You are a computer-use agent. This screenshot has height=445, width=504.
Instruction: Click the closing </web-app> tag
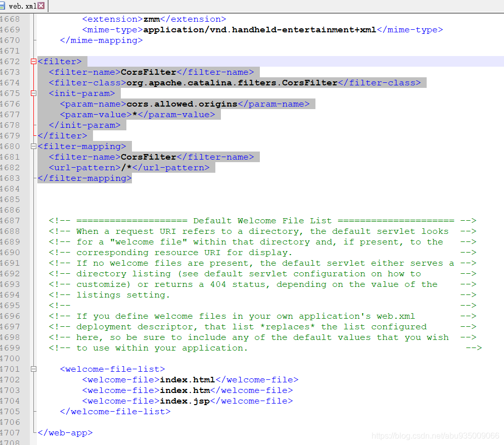(x=65, y=433)
